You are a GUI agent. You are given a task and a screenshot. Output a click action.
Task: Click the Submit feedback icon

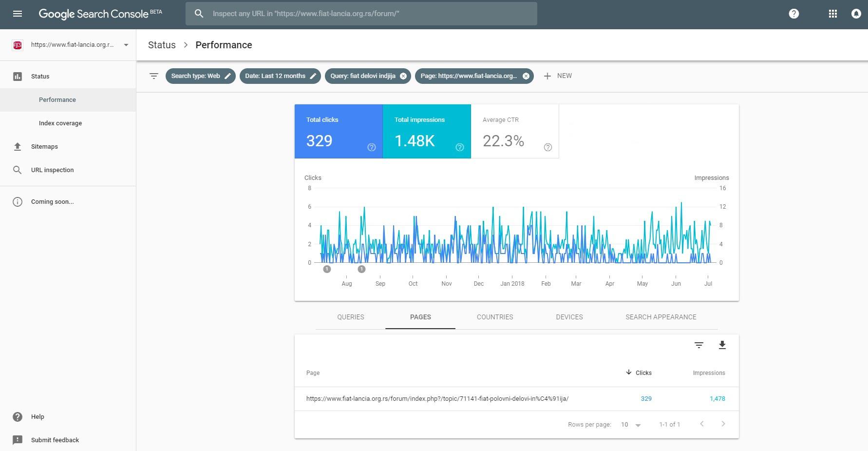[18, 440]
